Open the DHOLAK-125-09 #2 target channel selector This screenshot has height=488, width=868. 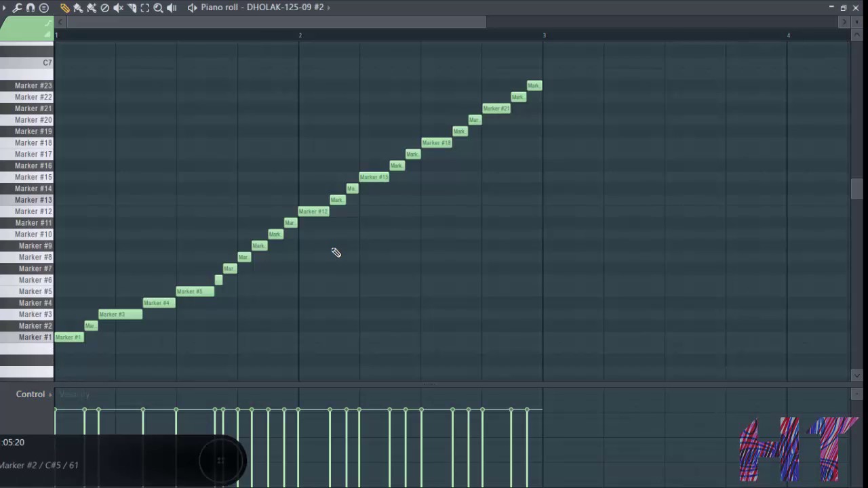click(x=285, y=7)
